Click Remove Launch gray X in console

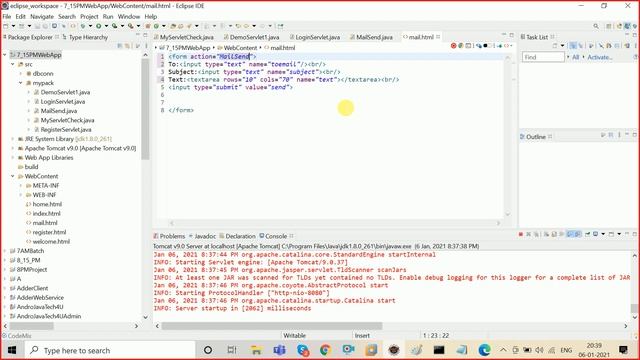(529, 234)
